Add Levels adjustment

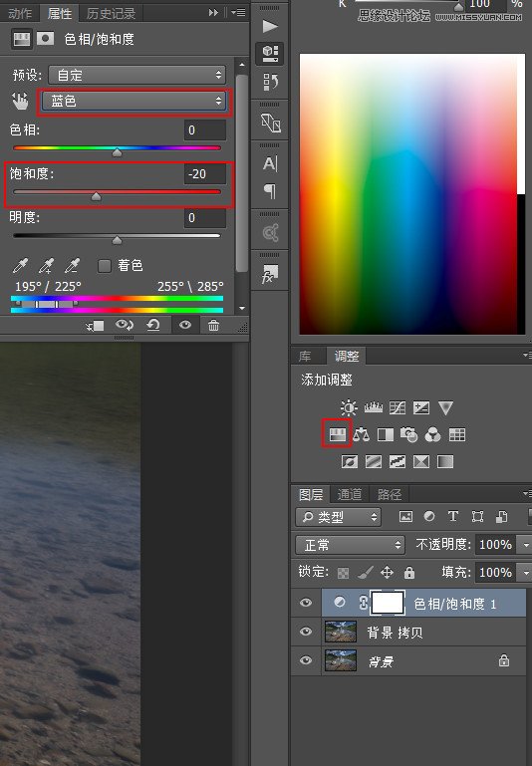pyautogui.click(x=374, y=407)
